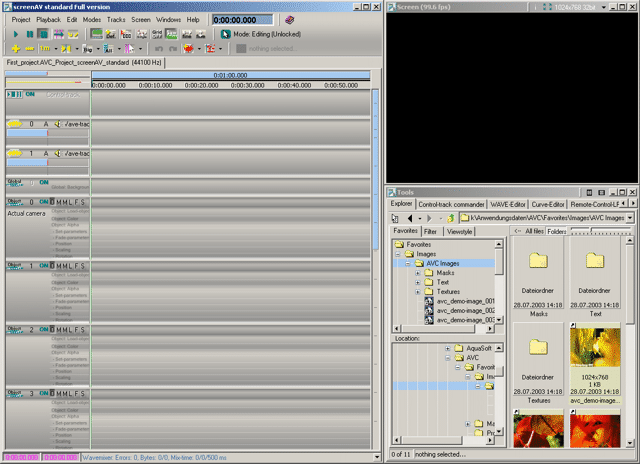
Task: Expand the AquaSoft folder in Location tree
Action: (x=448, y=349)
